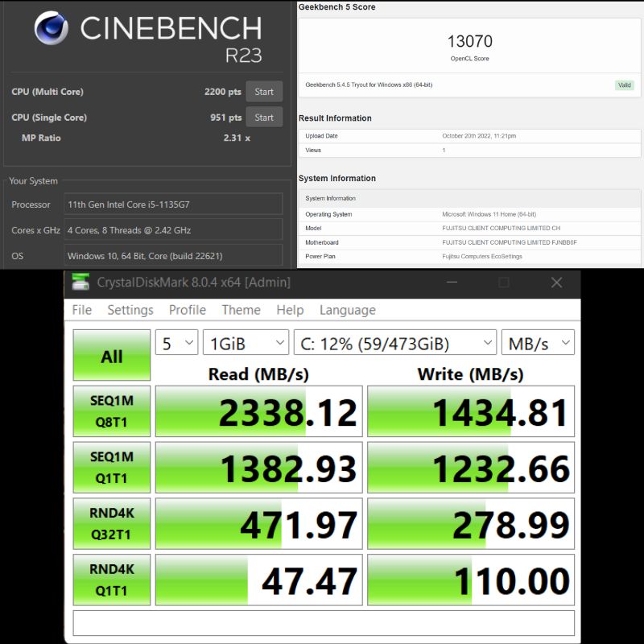Click the OS field in Cinebench

click(x=173, y=256)
